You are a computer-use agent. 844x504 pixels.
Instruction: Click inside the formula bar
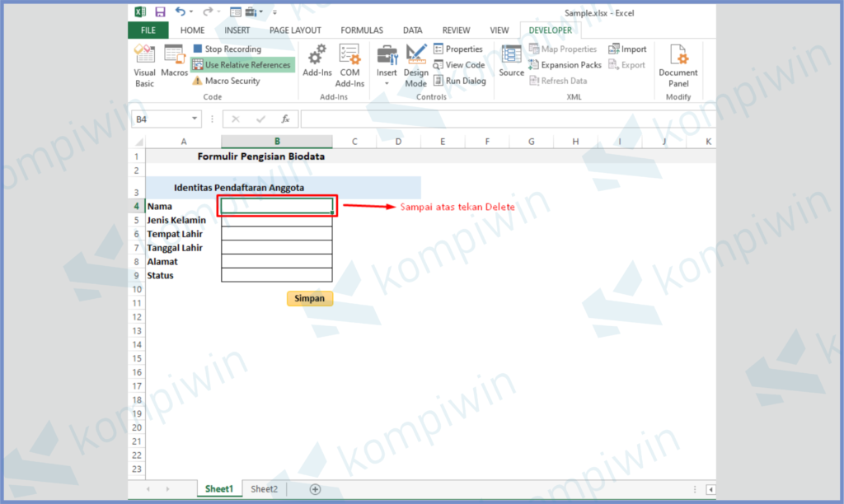[x=495, y=119]
